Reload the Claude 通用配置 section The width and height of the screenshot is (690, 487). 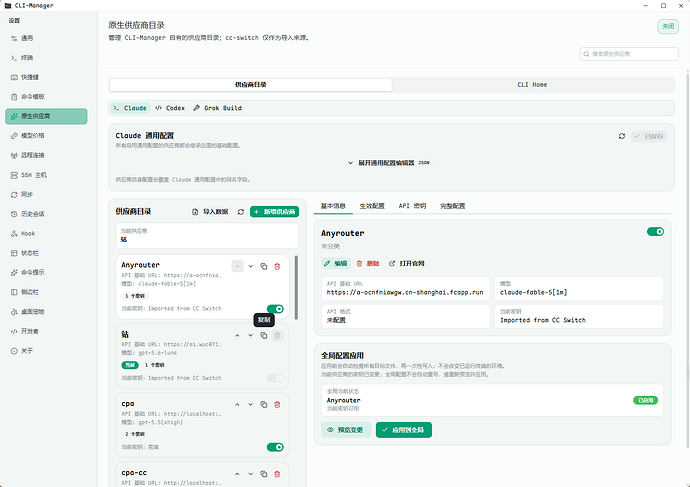(622, 136)
